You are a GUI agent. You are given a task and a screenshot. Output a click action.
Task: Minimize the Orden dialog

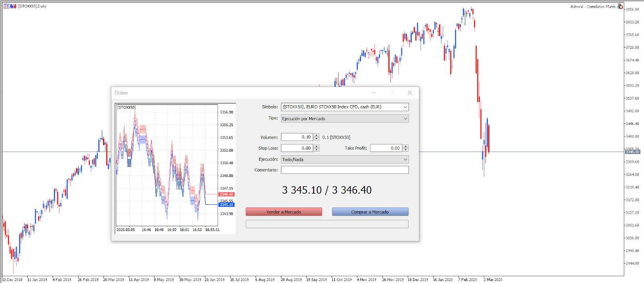pyautogui.click(x=374, y=93)
